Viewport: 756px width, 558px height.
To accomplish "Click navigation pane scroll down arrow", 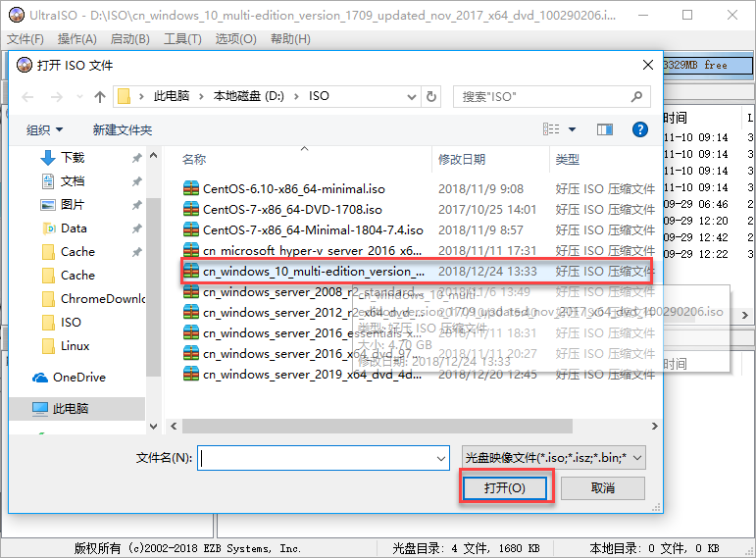I will [x=153, y=427].
